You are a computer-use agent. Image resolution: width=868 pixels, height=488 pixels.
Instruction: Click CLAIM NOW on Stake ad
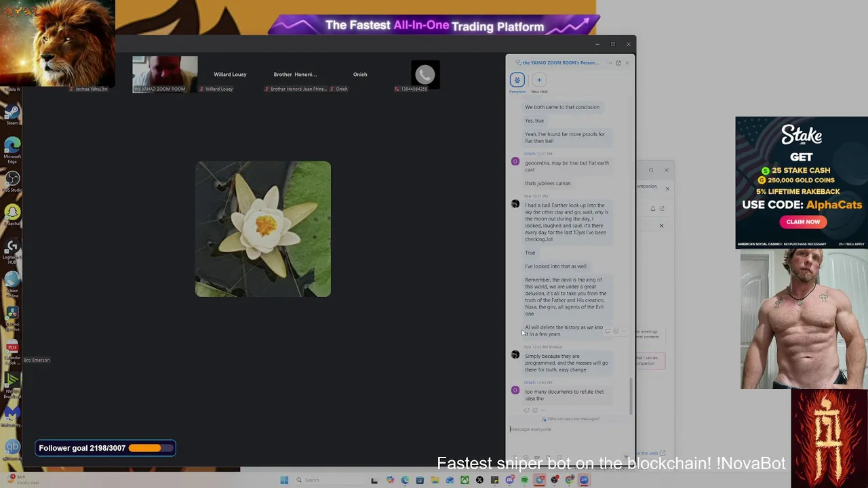pyautogui.click(x=803, y=222)
